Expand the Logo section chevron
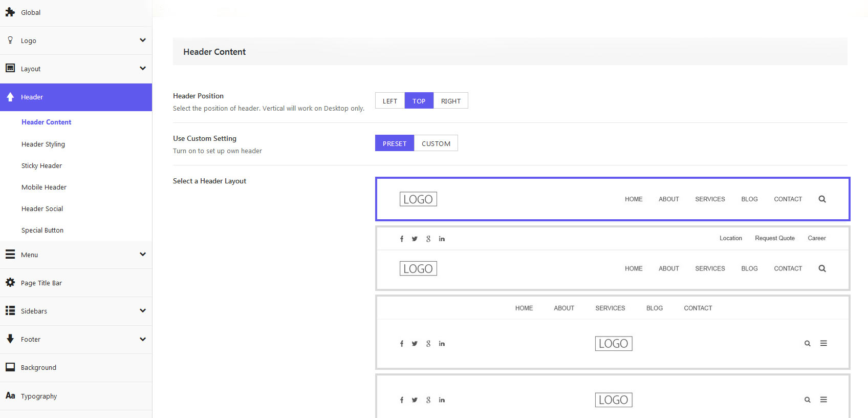The height and width of the screenshot is (418, 868). (x=143, y=40)
